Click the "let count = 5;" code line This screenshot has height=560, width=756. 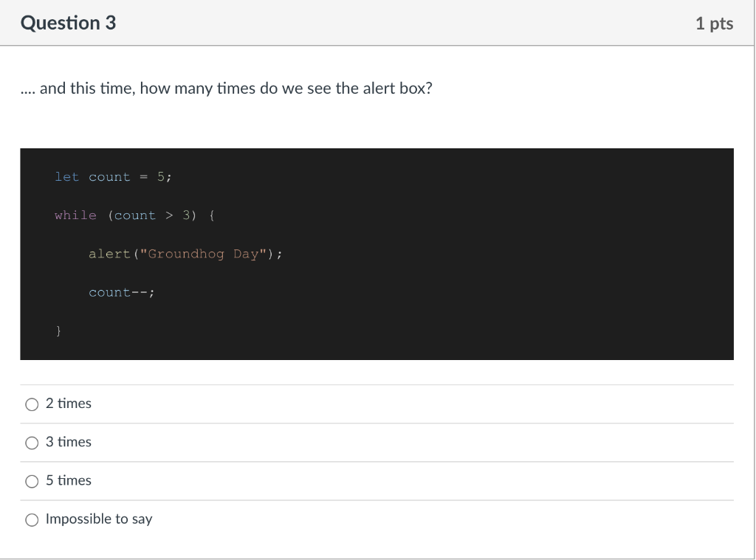tap(112, 177)
